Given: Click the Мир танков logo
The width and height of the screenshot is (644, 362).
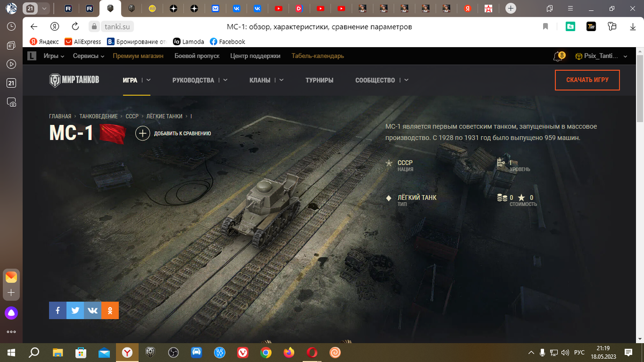Looking at the screenshot, I should (74, 80).
